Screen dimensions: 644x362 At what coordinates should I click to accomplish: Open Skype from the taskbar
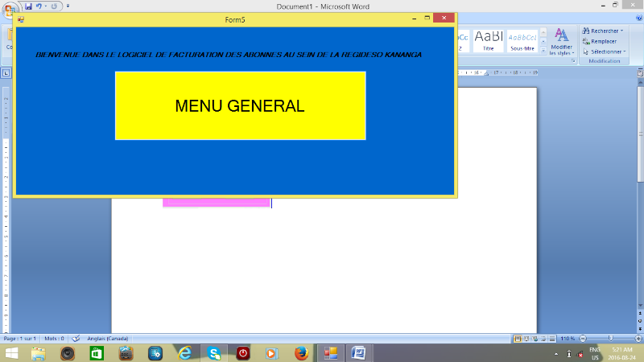pyautogui.click(x=214, y=353)
